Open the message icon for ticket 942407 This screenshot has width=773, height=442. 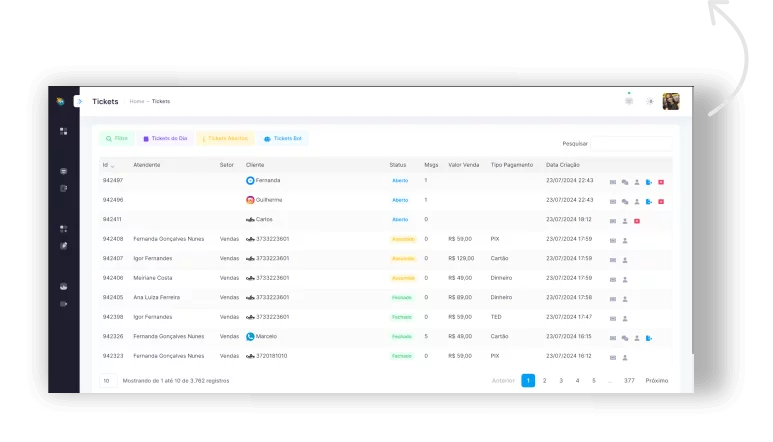613,260
